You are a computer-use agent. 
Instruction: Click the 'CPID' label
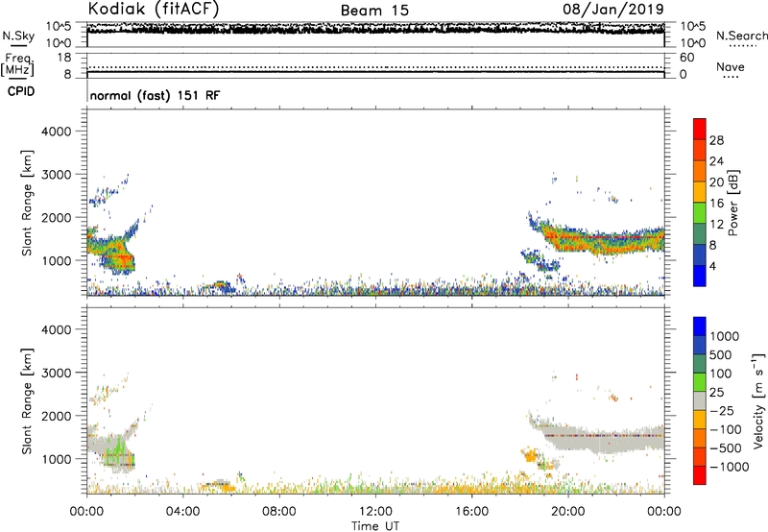coord(21,91)
